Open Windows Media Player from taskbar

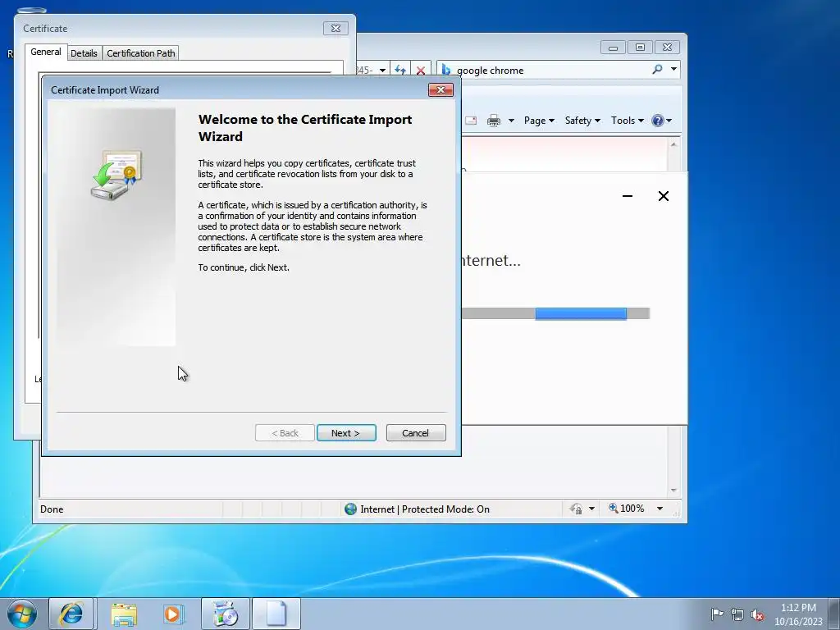coord(174,614)
